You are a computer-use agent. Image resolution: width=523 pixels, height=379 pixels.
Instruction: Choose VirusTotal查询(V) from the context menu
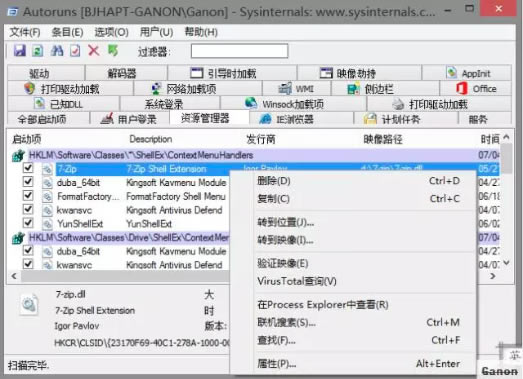click(297, 281)
